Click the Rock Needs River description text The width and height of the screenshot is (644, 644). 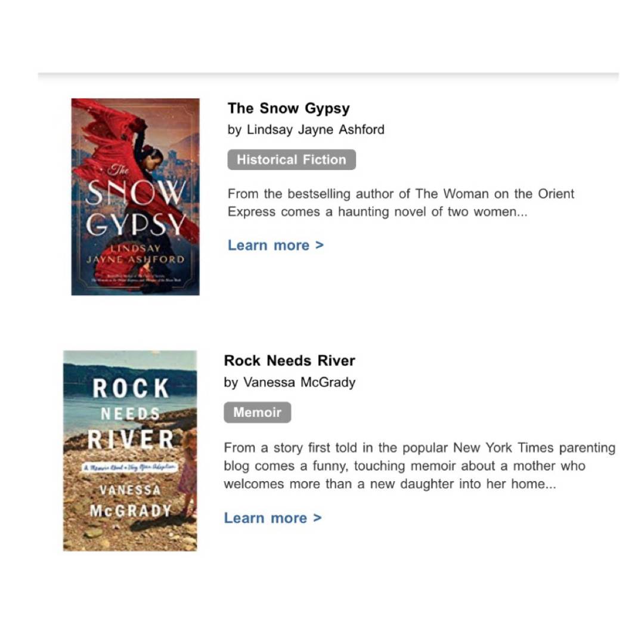click(419, 465)
